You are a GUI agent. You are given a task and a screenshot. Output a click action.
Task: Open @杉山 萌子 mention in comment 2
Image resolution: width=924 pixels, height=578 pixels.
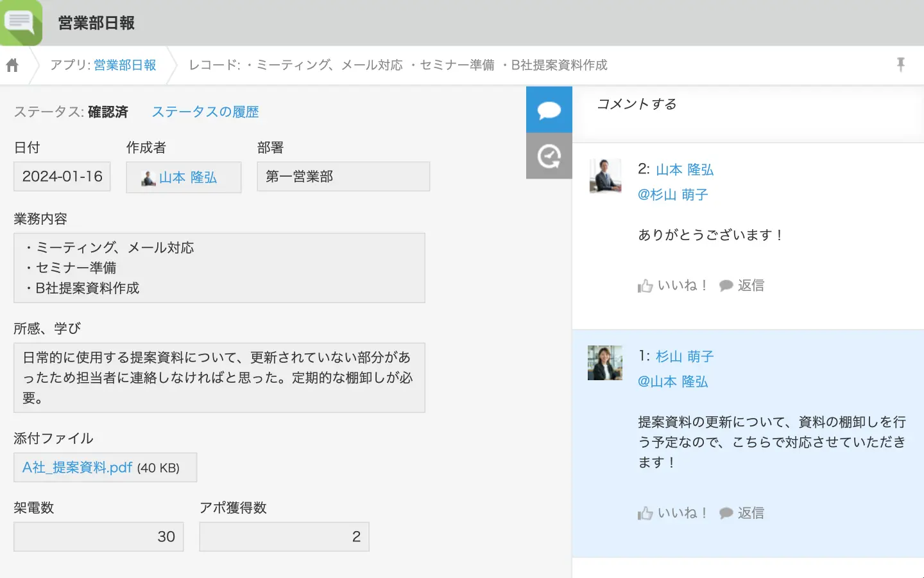coord(672,195)
